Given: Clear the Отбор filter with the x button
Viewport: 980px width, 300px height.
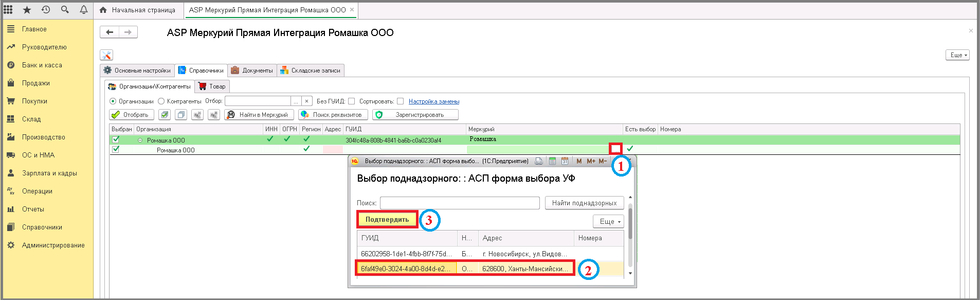Looking at the screenshot, I should click(307, 101).
